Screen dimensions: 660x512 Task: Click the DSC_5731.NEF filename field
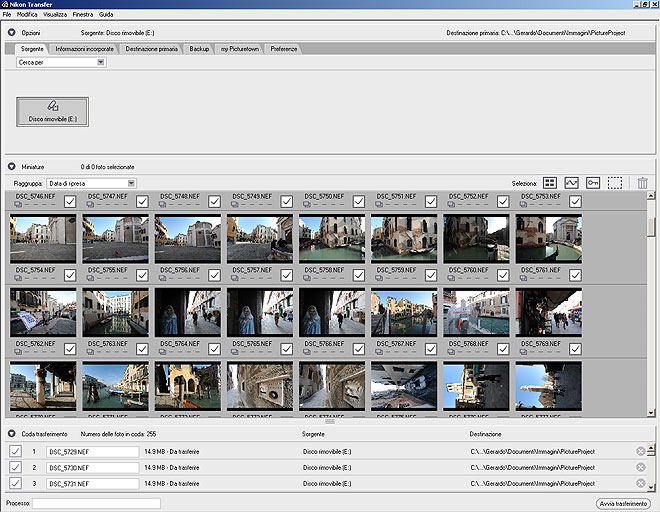(93, 484)
